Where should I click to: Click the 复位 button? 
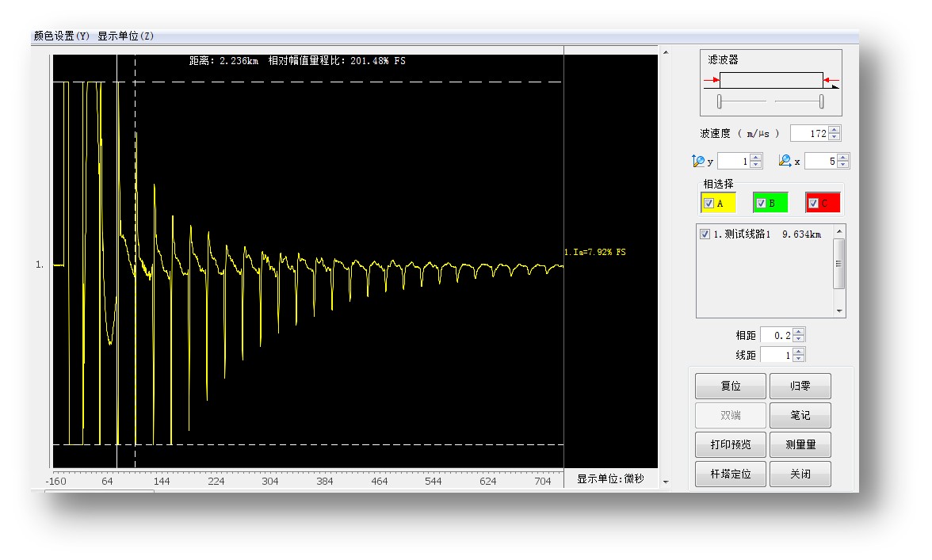731,386
